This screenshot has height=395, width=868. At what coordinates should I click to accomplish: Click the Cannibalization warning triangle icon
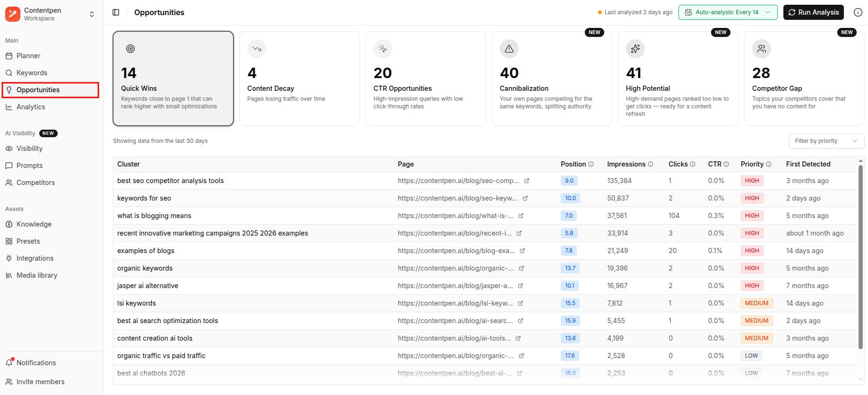point(509,49)
